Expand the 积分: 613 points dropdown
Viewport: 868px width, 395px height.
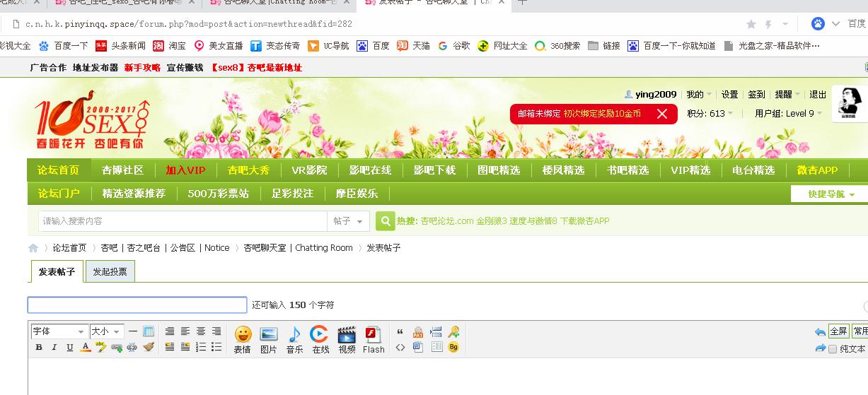coord(710,113)
